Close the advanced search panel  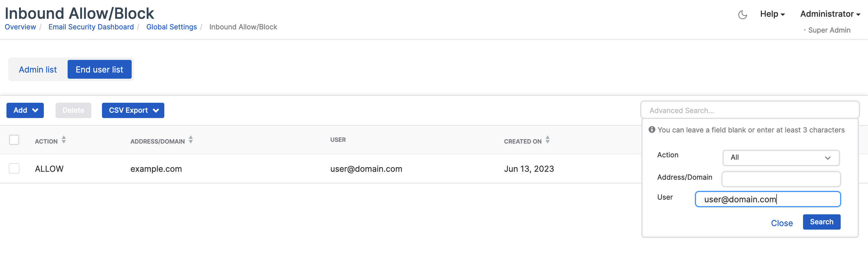click(x=782, y=223)
